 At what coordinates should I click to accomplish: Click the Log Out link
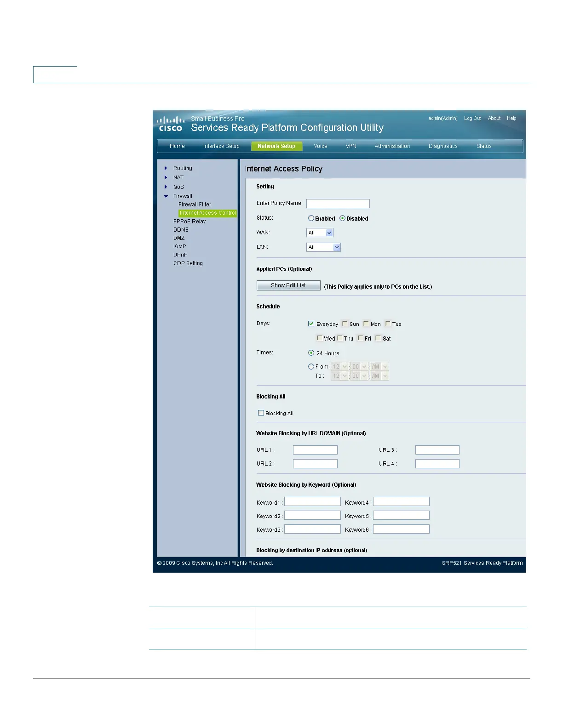coord(472,118)
